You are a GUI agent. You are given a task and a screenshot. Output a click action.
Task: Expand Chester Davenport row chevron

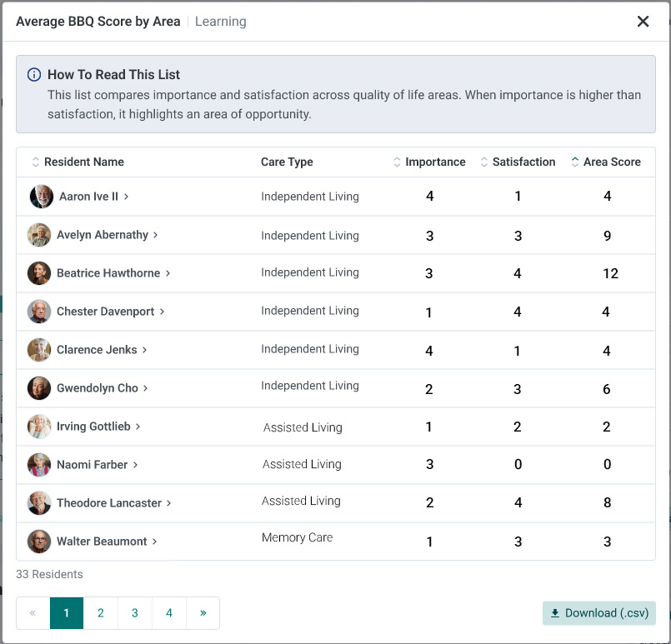click(x=163, y=312)
